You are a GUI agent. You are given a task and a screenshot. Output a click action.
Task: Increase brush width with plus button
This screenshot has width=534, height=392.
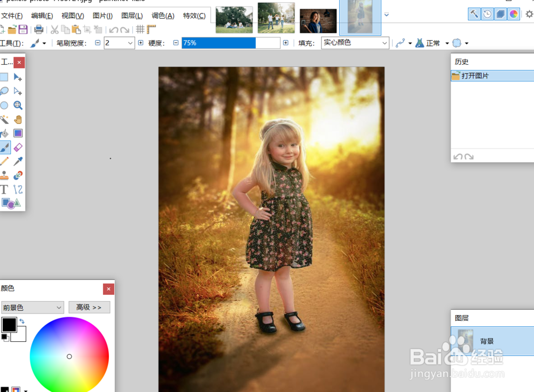(x=140, y=43)
